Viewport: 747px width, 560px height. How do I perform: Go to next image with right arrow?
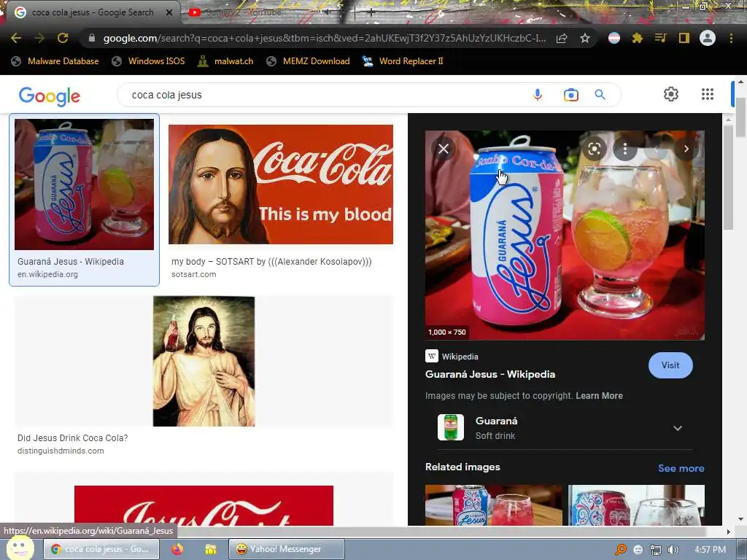click(686, 149)
